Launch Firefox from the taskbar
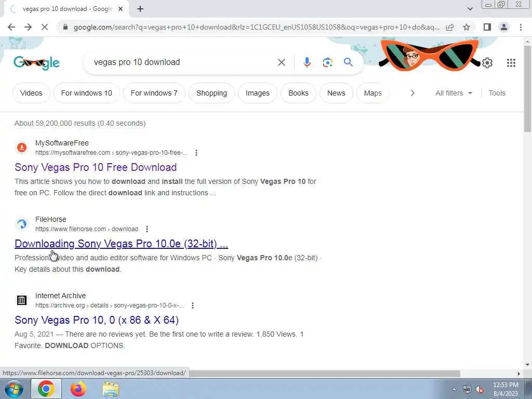 coord(78,389)
